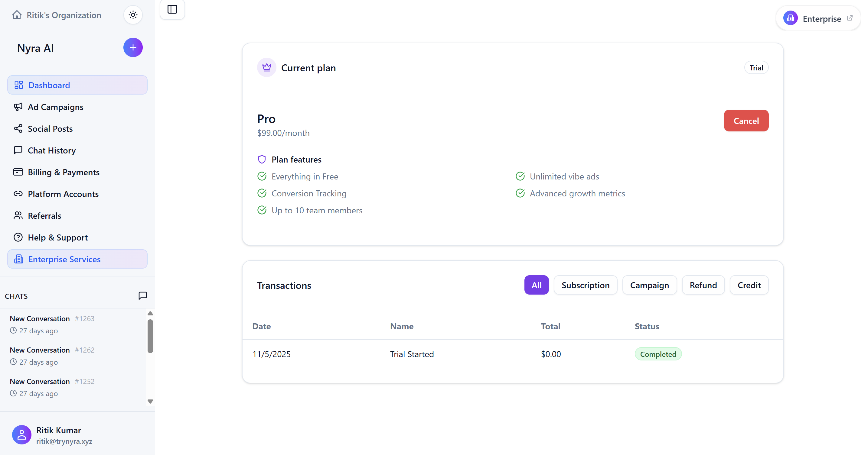868x455 pixels.
Task: Select the All transactions filter
Action: pos(537,285)
